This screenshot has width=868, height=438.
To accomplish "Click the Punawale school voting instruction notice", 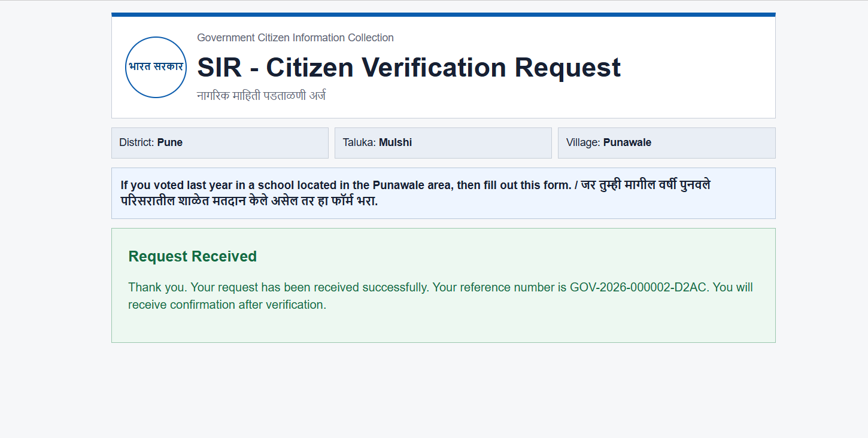I will [x=443, y=193].
